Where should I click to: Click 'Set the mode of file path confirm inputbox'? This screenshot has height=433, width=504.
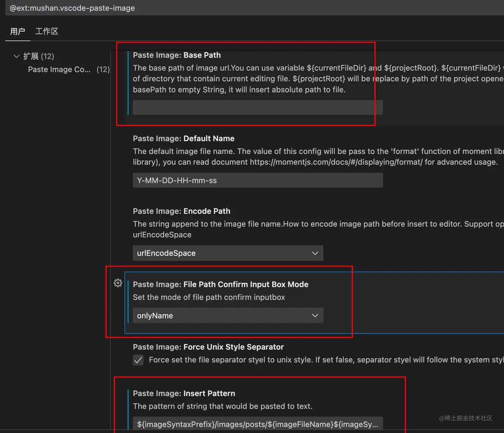pos(209,297)
